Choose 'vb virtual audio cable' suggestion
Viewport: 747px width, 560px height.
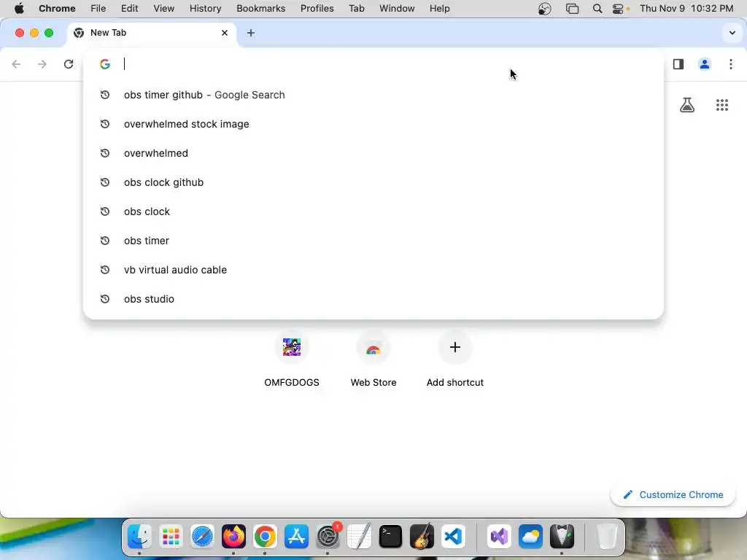[x=373, y=270]
